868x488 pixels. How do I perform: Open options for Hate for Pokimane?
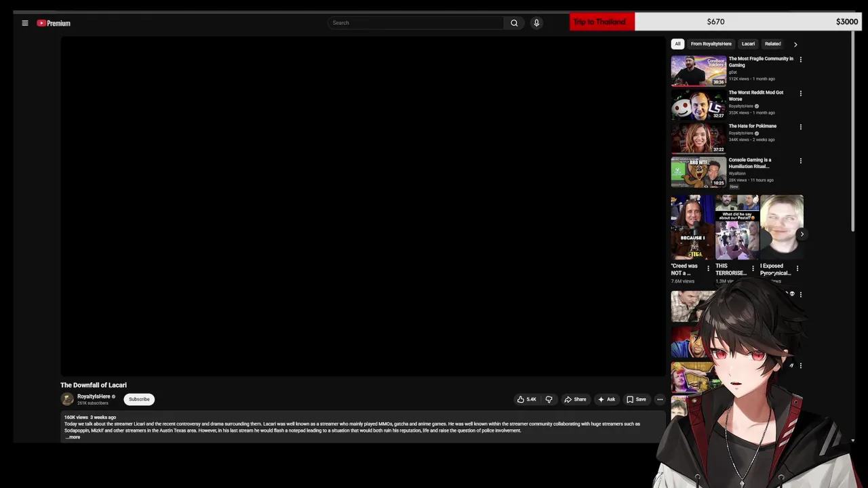(x=801, y=127)
